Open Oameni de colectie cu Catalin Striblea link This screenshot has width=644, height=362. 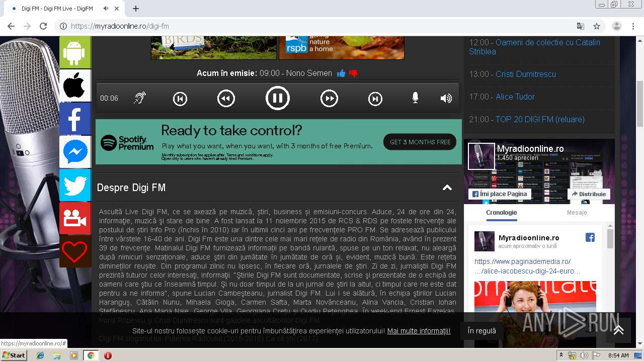(x=534, y=47)
